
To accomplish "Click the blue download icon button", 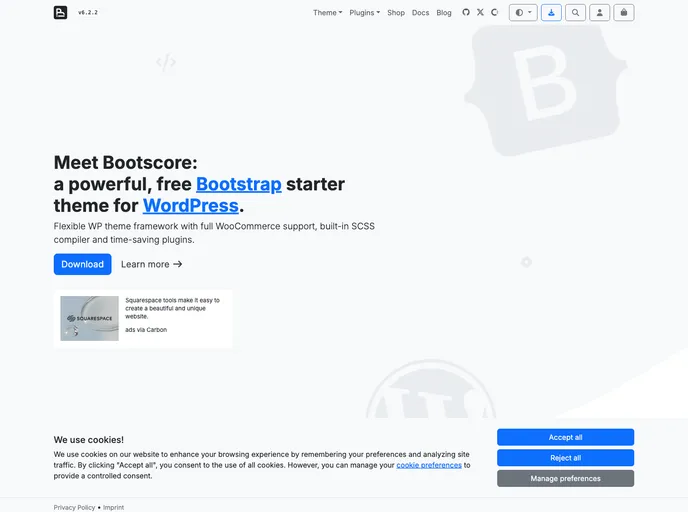I will pyautogui.click(x=551, y=13).
